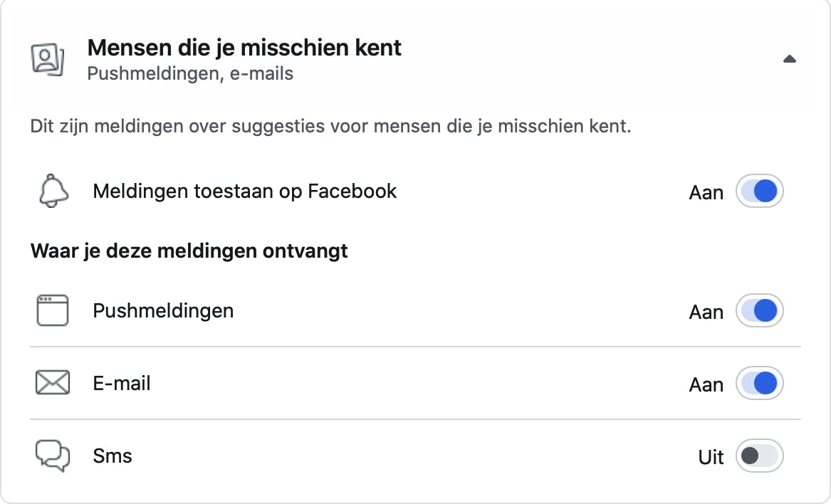Click the E-mail text label

122,382
